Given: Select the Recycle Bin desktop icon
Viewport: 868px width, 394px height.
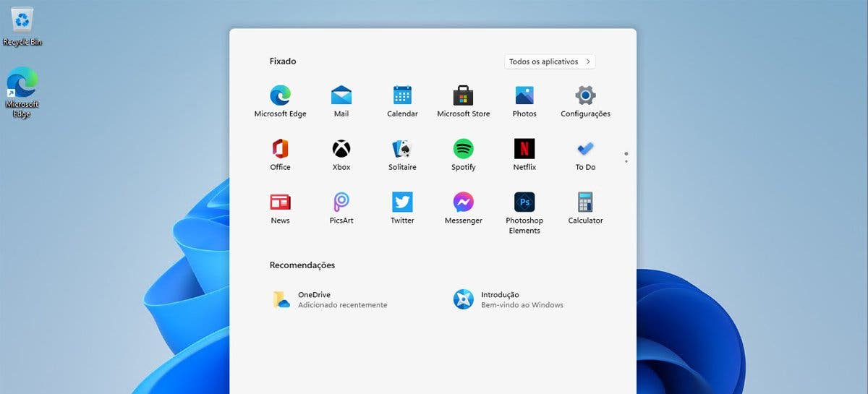Looking at the screenshot, I should pyautogui.click(x=22, y=26).
